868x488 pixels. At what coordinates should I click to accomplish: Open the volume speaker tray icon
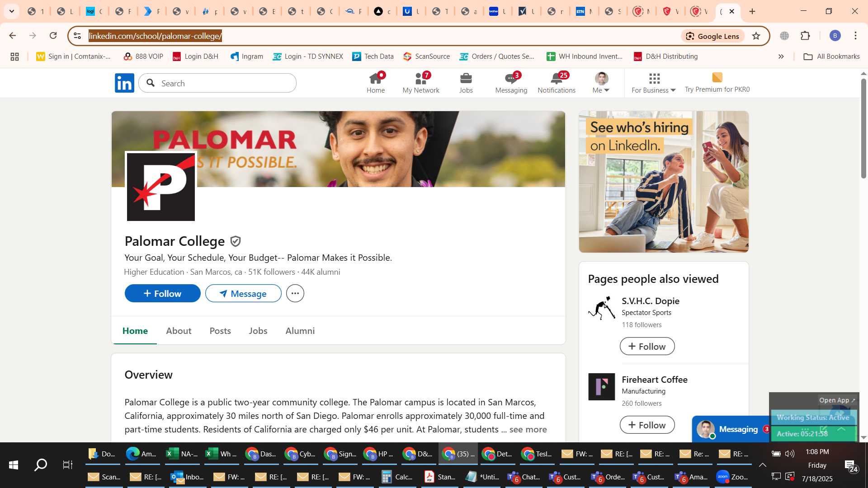click(x=789, y=454)
